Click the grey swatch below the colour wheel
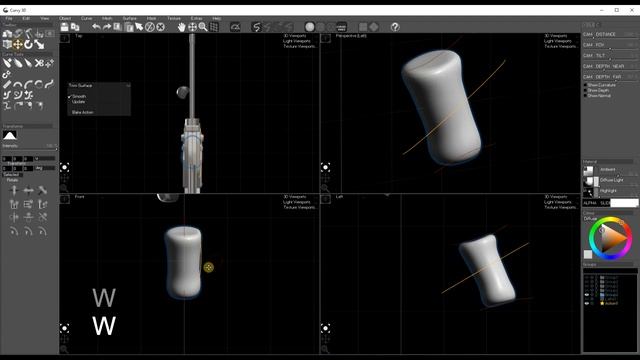 [588, 255]
